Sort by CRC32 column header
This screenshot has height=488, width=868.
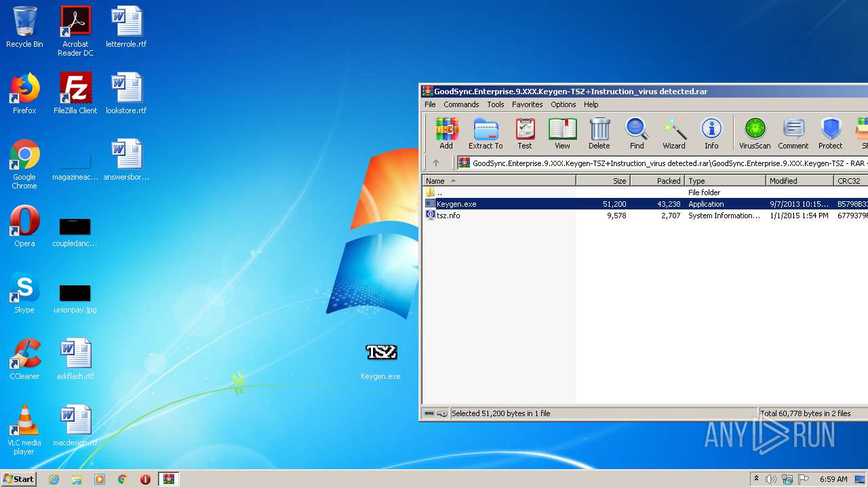[x=851, y=181]
